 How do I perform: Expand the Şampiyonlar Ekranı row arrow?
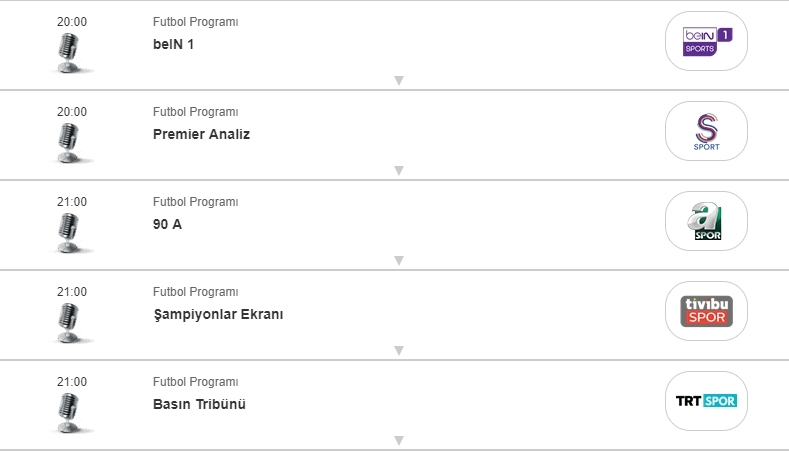point(398,350)
